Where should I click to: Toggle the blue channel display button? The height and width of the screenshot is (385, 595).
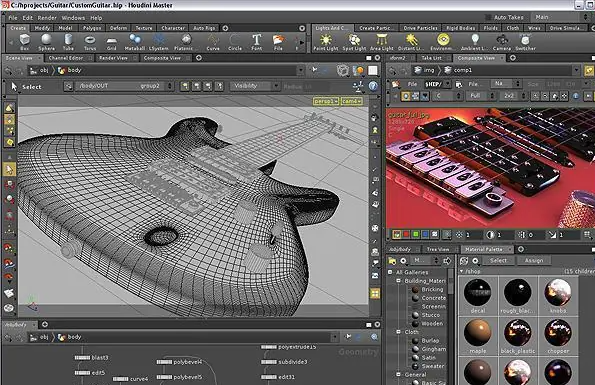coord(425,235)
